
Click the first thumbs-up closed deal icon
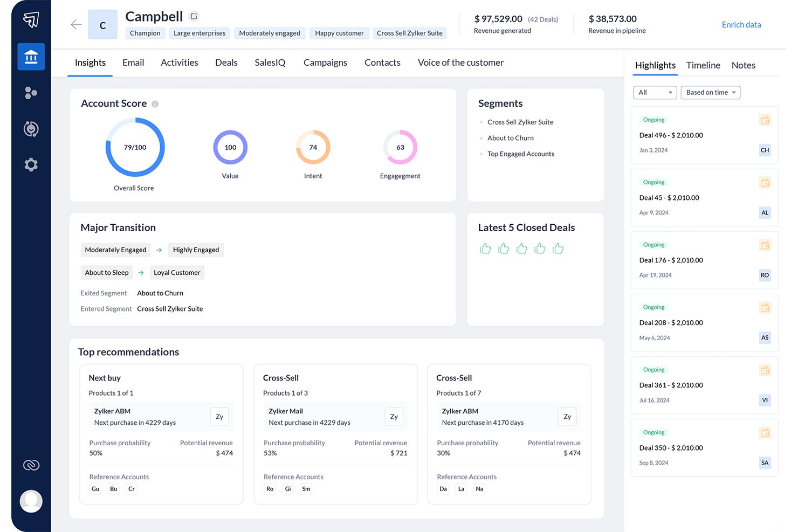click(x=486, y=248)
